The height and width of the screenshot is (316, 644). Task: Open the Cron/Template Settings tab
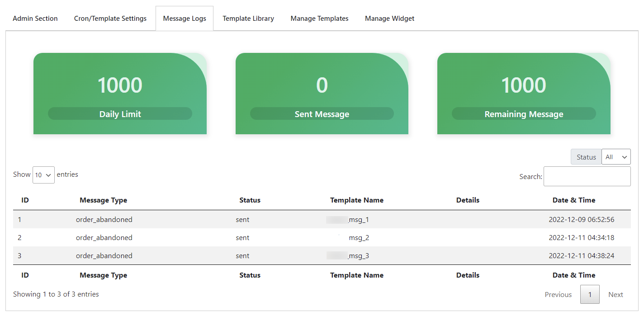click(110, 18)
